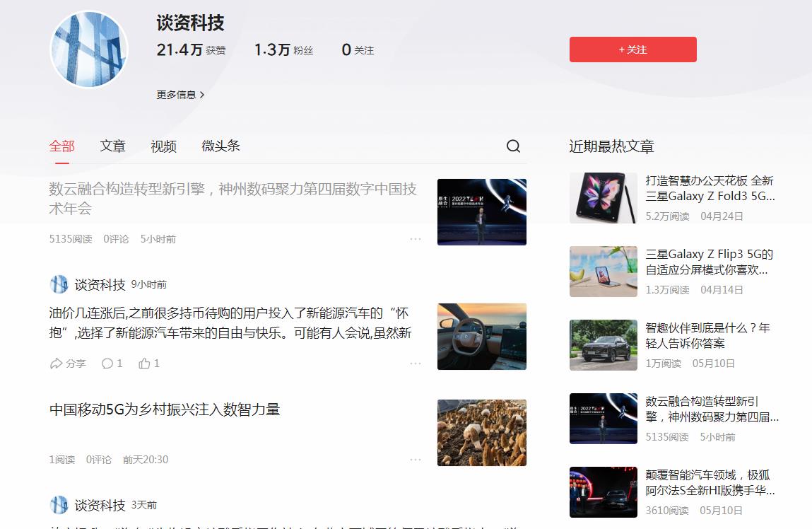This screenshot has height=529, width=812.
Task: Switch to the 微头条 tab
Action: (220, 146)
